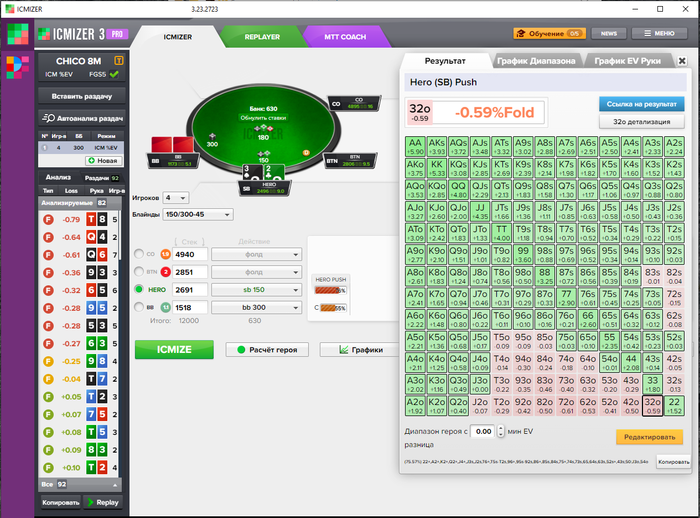Copy the range with Копировать button in results
Image resolution: width=700 pixels, height=518 pixels.
[x=673, y=462]
